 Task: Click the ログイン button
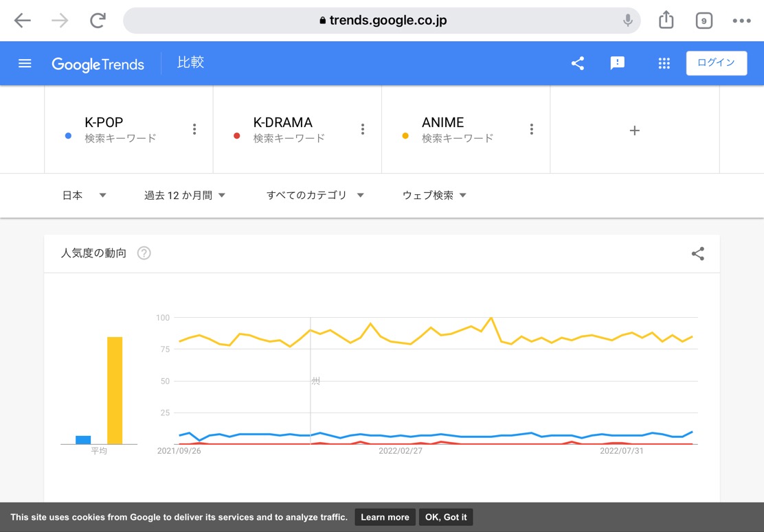click(x=716, y=62)
